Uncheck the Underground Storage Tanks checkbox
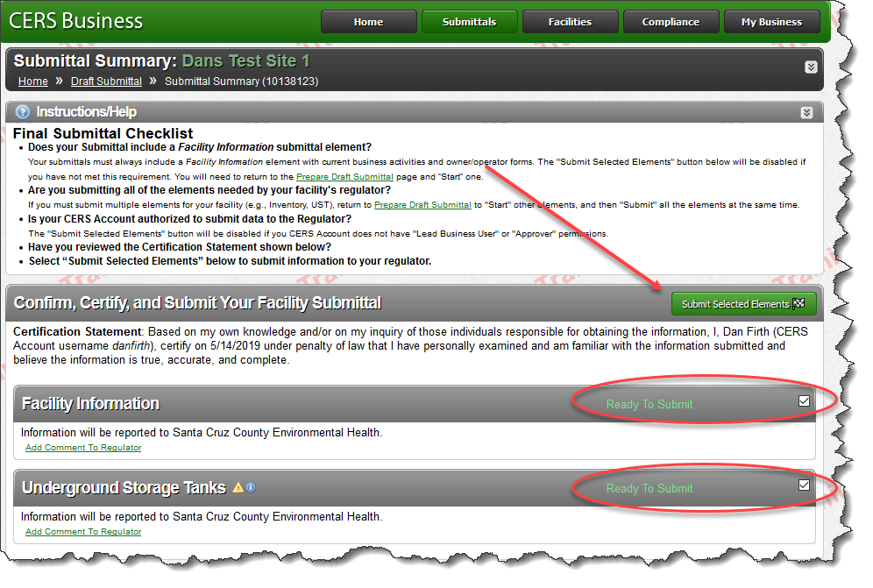 pos(804,485)
